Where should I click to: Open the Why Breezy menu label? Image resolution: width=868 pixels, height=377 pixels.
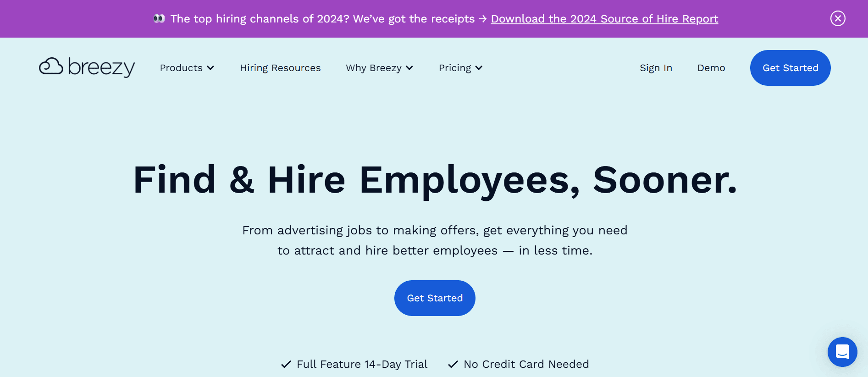point(373,68)
